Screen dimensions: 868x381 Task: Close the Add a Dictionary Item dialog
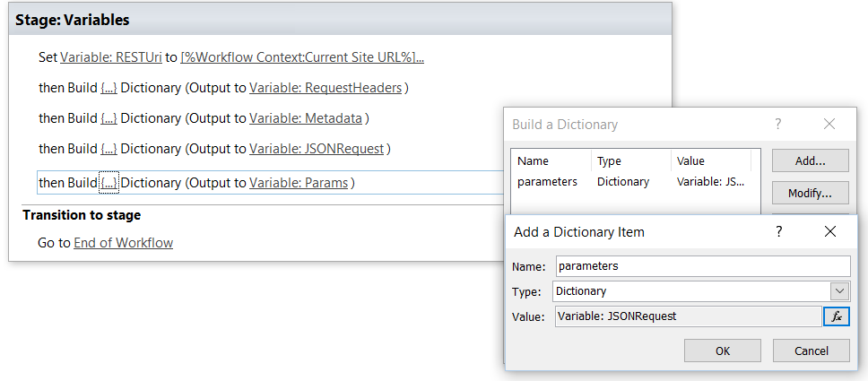click(x=829, y=231)
